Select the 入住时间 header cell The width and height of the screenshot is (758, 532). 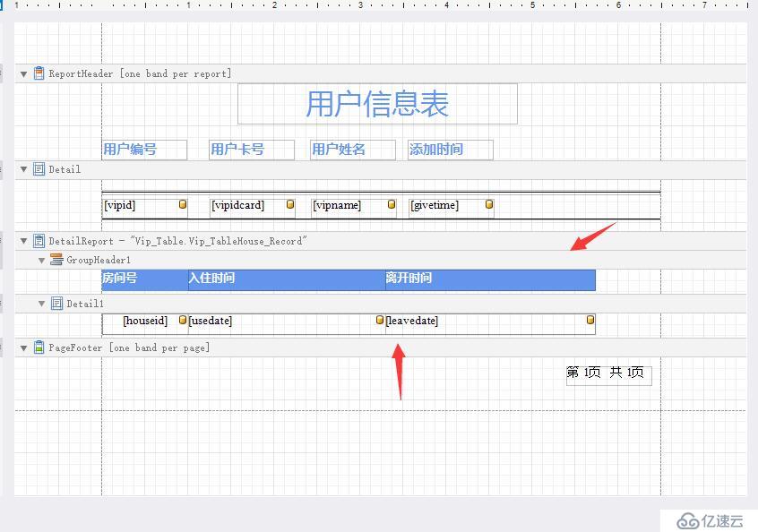pos(286,279)
